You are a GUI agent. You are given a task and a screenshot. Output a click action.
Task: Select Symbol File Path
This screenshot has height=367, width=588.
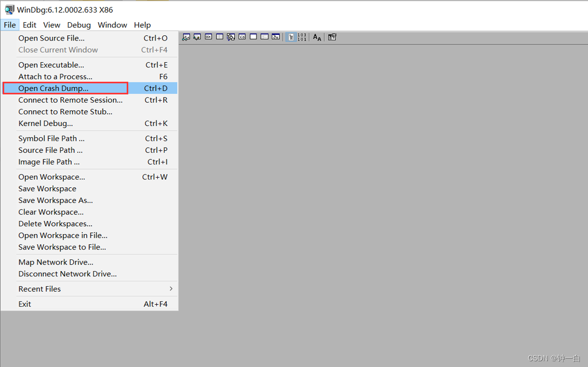tap(51, 138)
